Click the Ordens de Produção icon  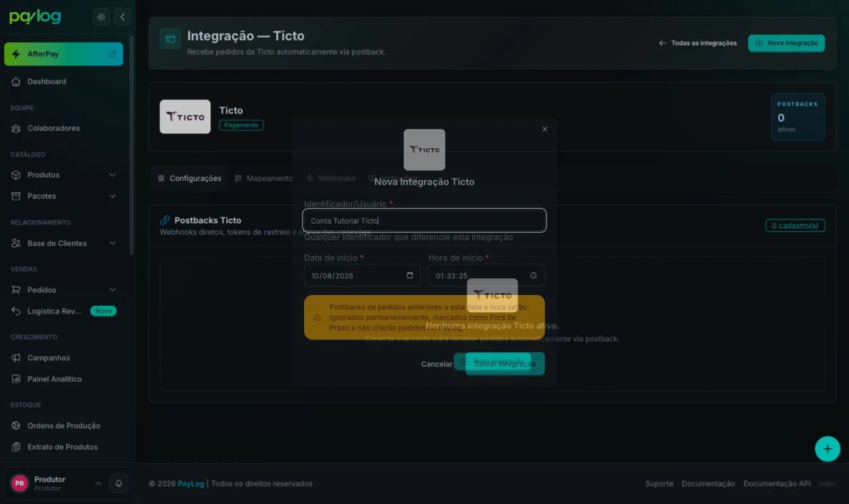[16, 426]
